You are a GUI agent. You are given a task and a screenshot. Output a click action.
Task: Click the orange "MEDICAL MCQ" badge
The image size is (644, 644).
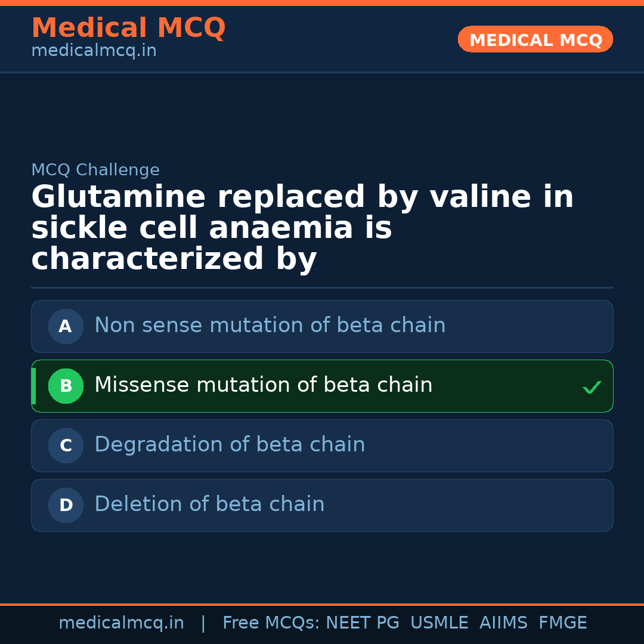[x=535, y=39]
